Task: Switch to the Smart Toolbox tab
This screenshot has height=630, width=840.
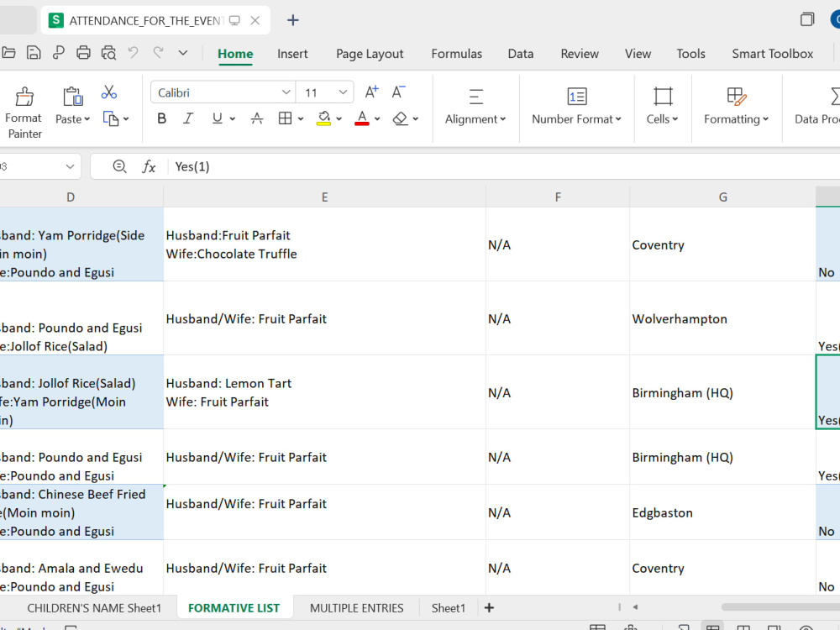Action: click(x=773, y=54)
